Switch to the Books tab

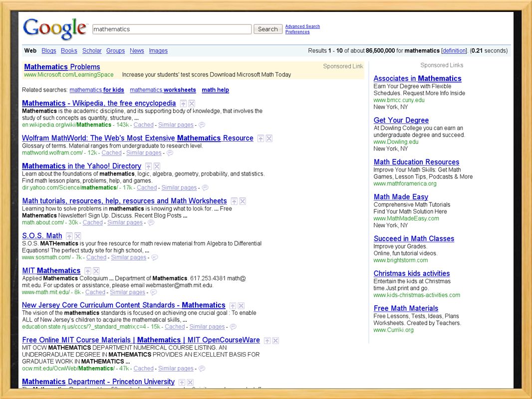coord(69,50)
